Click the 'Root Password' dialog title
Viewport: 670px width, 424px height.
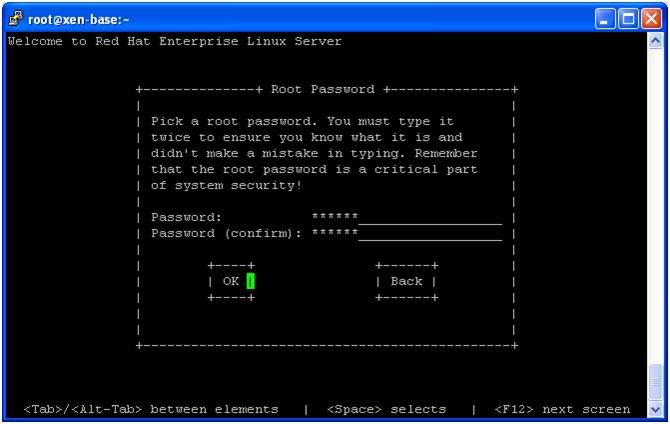pyautogui.click(x=323, y=89)
